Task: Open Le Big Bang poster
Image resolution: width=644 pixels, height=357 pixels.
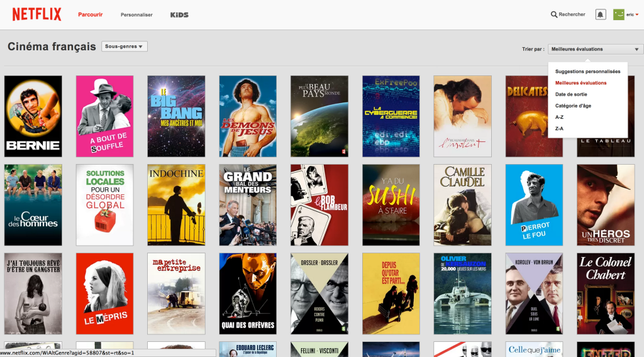Action: click(176, 116)
